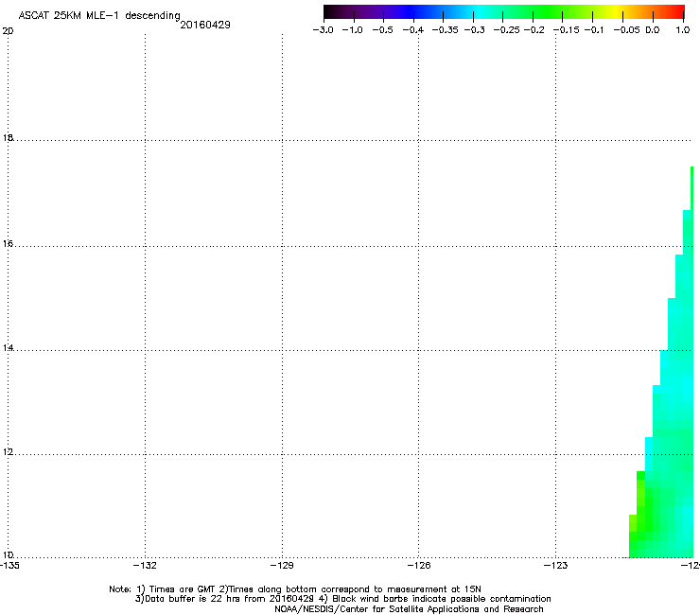Click the -0.2 color bar label

(x=534, y=30)
